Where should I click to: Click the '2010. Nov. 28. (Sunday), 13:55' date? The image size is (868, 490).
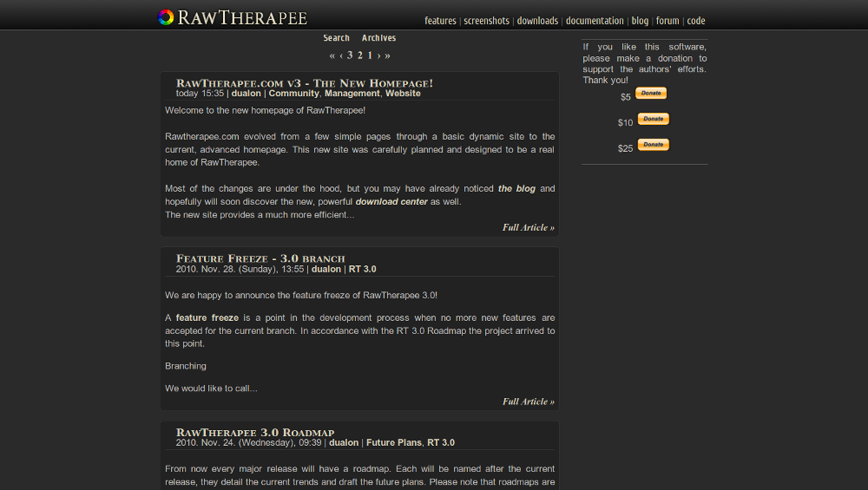[x=240, y=270]
